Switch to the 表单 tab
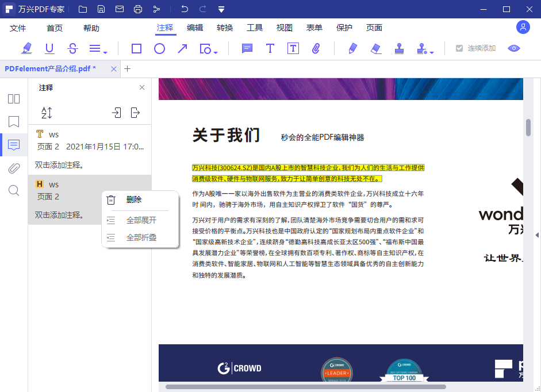The height and width of the screenshot is (392, 541). [x=314, y=28]
